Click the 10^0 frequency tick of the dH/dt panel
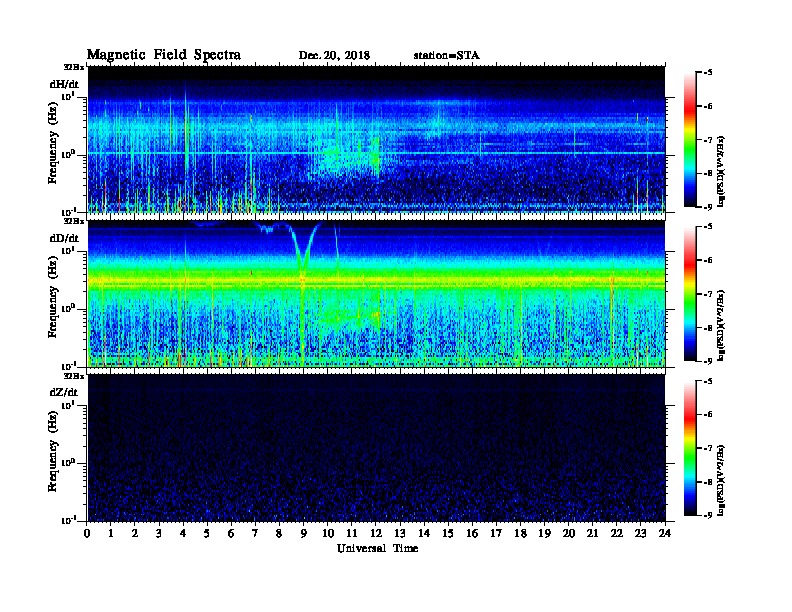This screenshot has height=612, width=792. click(68, 155)
